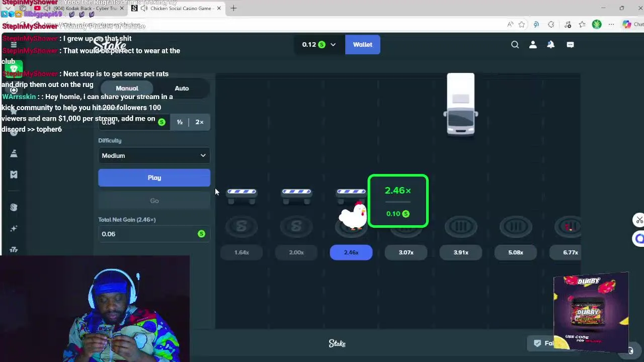Open a new browser tab
This screenshot has width=644, height=362.
(233, 8)
